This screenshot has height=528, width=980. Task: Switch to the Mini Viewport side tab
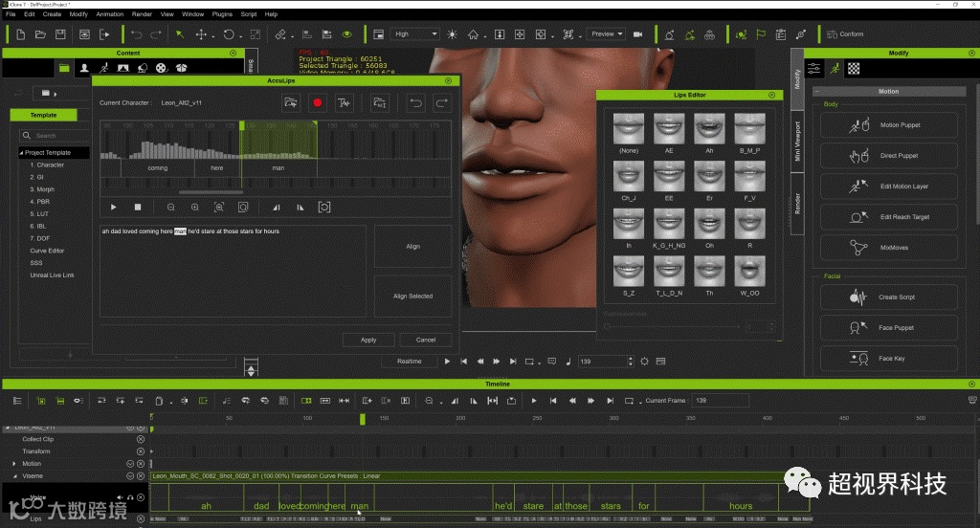(798, 142)
